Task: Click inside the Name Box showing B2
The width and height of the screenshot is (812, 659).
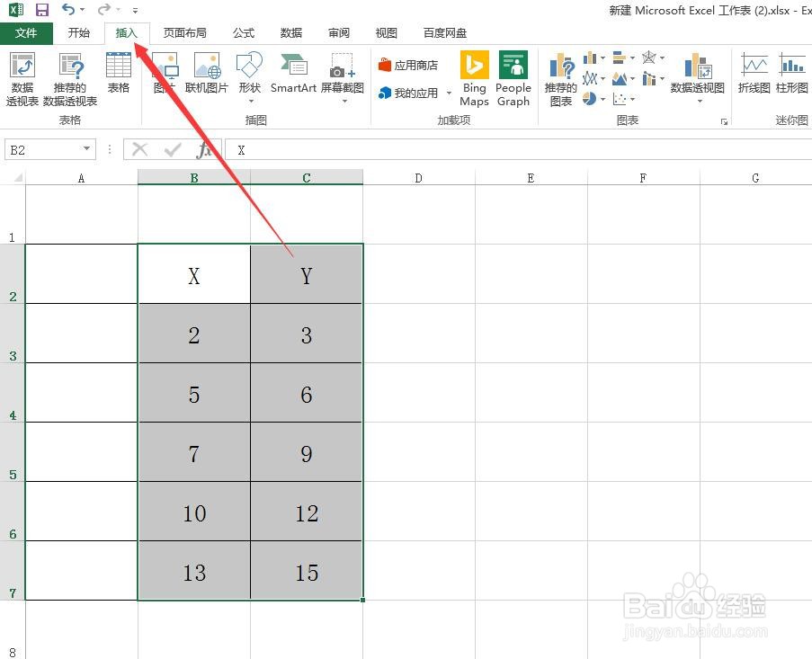Action: [42, 149]
